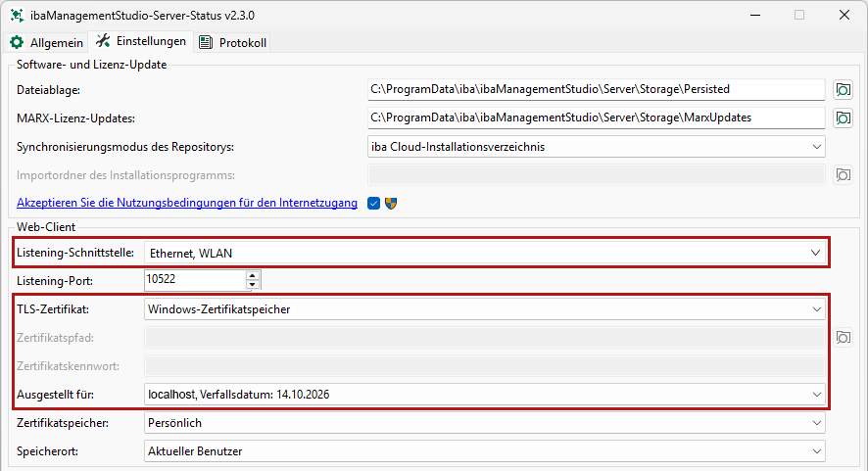
Task: Click the disabled Zertifikatspfad field
Action: [x=484, y=338]
